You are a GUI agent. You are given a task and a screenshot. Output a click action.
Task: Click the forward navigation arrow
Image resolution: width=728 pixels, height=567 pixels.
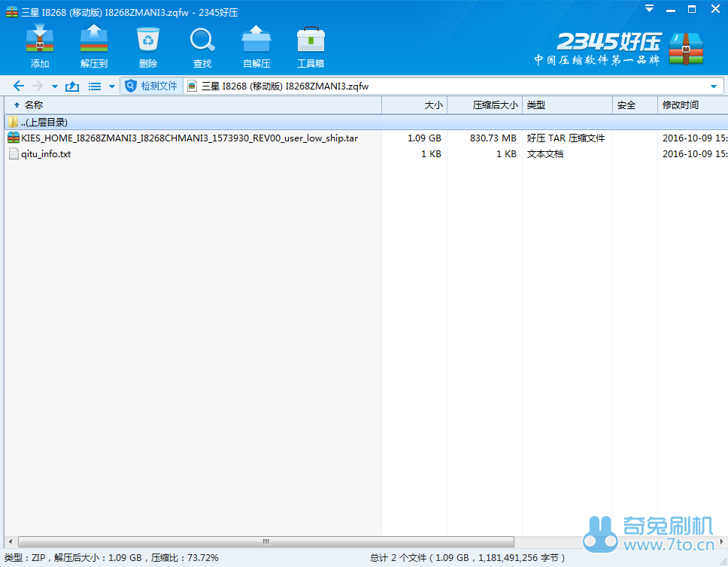37,86
